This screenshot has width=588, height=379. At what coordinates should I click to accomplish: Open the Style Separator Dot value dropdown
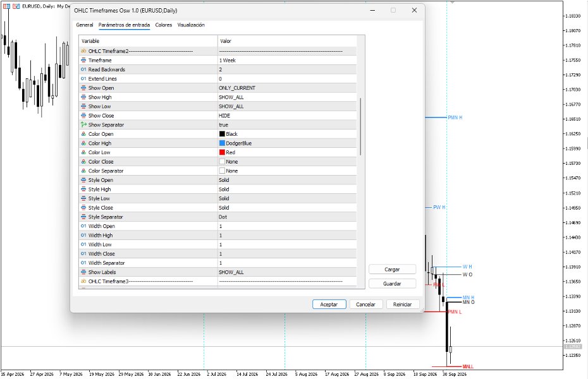pyautogui.click(x=287, y=217)
